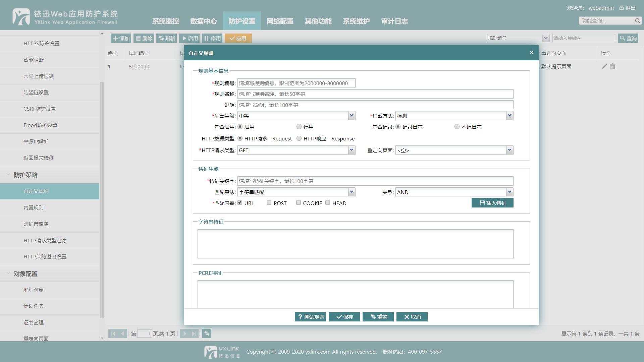Screen dimensions: 644x362
Task: Click the 退出 logout link
Action: click(x=628, y=8)
